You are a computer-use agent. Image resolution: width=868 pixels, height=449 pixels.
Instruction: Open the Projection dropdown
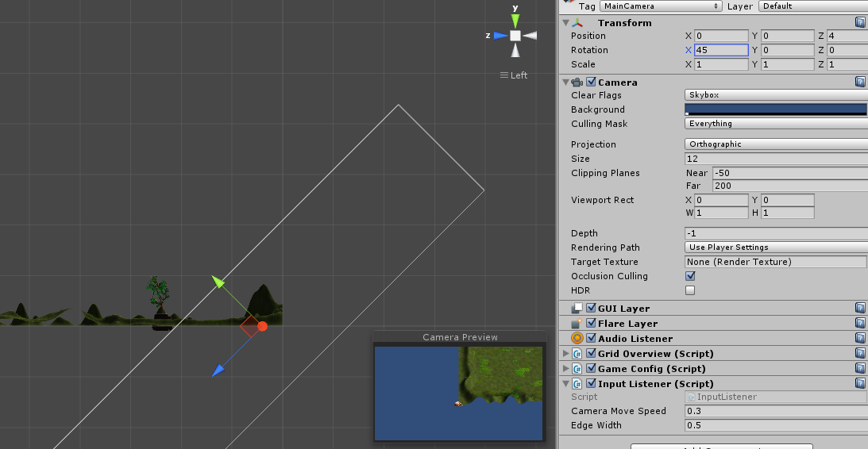[776, 144]
